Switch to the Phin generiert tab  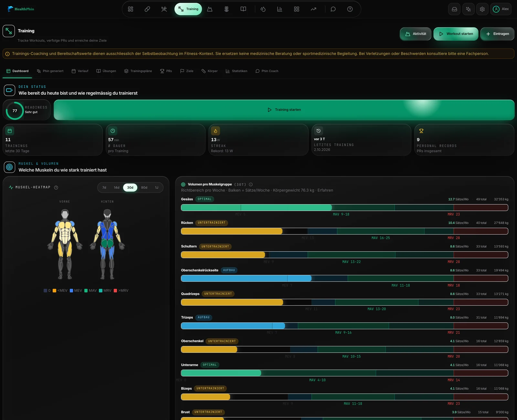coord(50,71)
